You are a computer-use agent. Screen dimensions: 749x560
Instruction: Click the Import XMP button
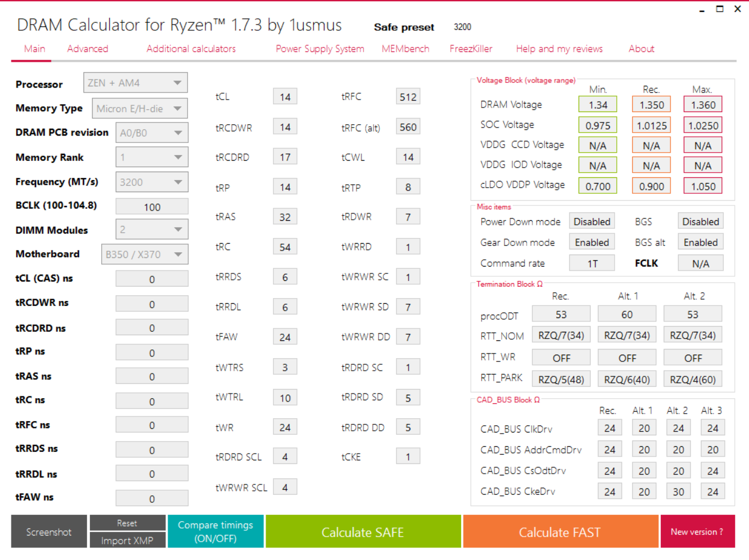[x=127, y=541]
